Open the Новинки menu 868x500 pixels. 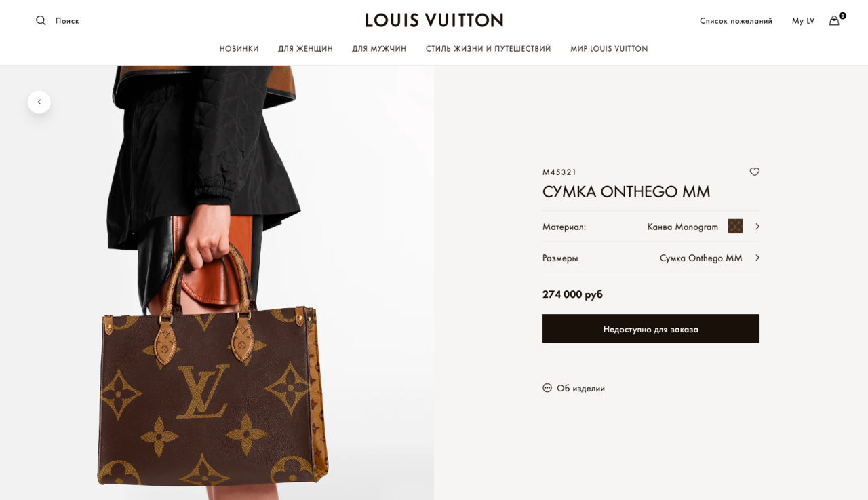click(x=239, y=49)
